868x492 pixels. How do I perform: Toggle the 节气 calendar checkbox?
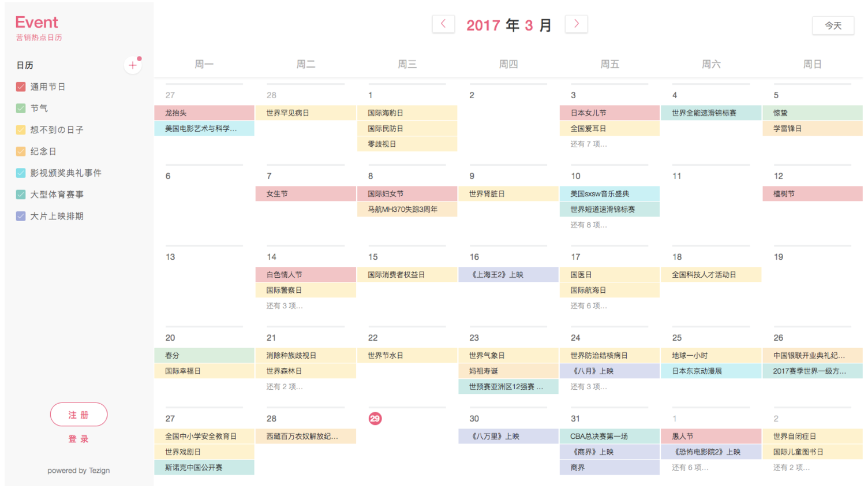tap(21, 109)
